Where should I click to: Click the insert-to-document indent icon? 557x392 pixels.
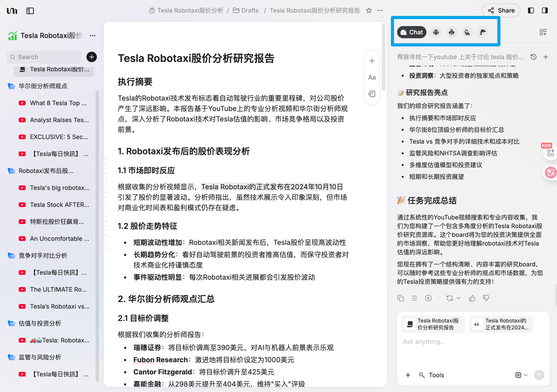tap(414, 298)
